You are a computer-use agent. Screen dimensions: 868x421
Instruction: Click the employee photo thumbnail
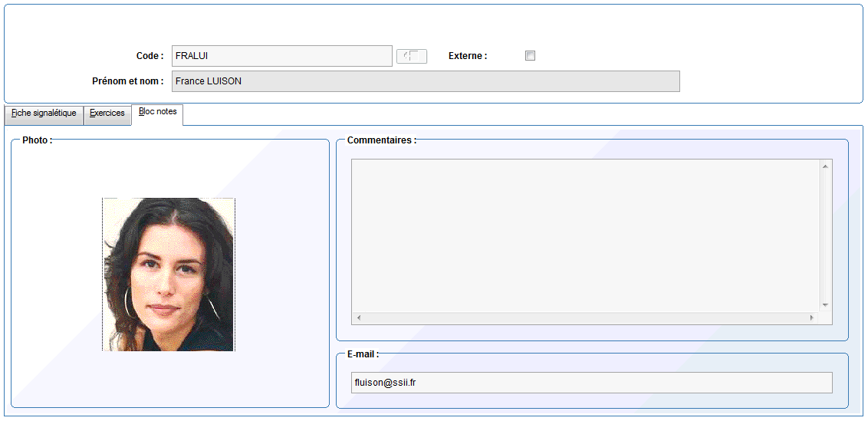click(x=169, y=275)
